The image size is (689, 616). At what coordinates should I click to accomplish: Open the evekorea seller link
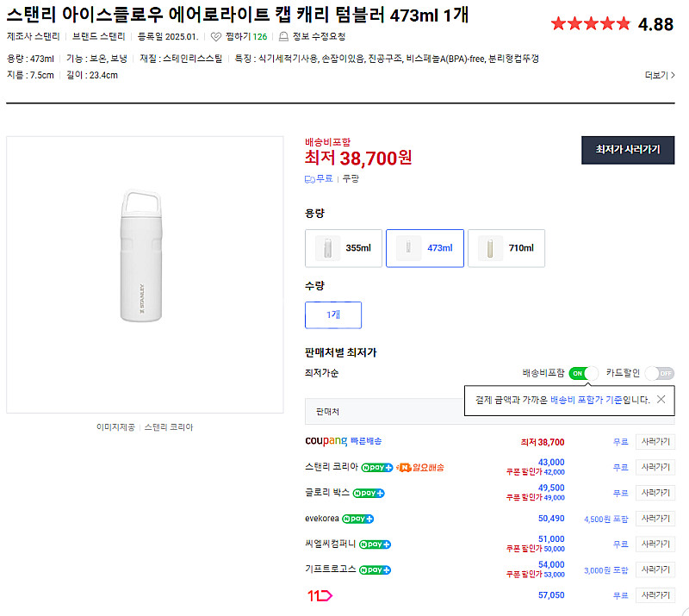click(x=322, y=519)
